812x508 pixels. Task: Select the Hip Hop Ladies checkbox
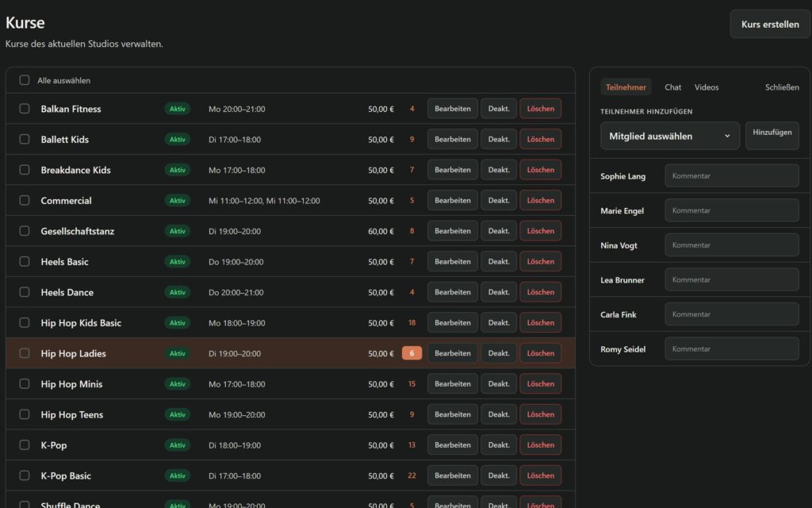pyautogui.click(x=25, y=353)
